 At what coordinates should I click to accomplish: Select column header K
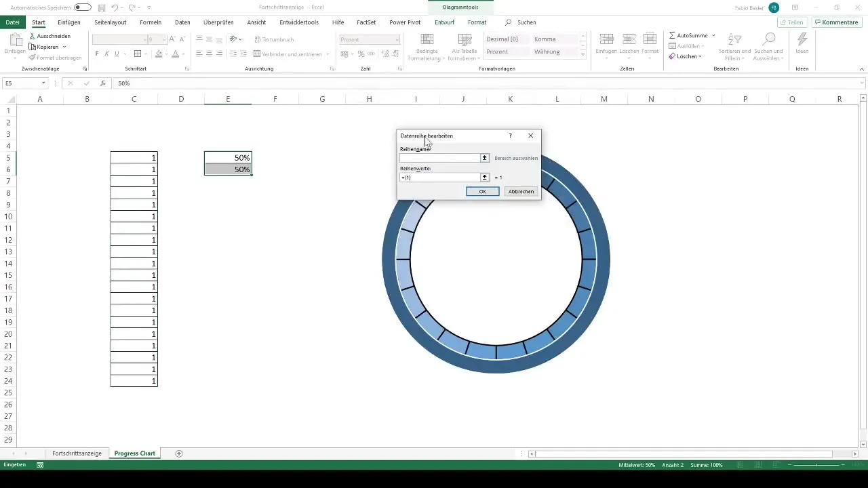click(510, 99)
